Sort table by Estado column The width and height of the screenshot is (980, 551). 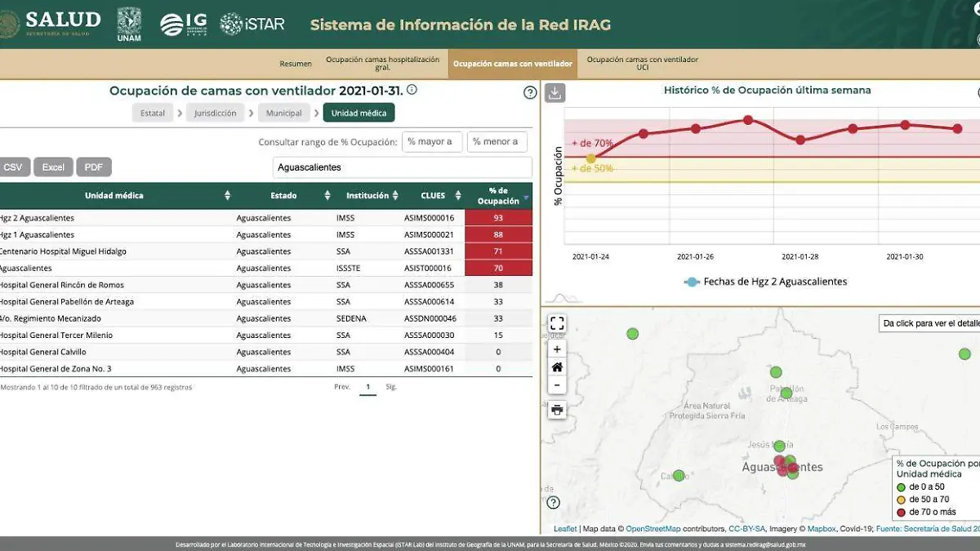[x=327, y=196]
